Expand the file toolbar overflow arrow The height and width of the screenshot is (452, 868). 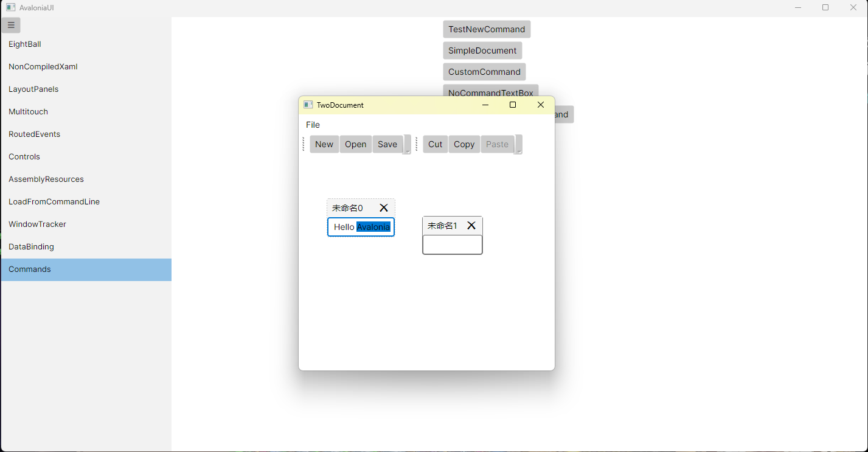408,145
